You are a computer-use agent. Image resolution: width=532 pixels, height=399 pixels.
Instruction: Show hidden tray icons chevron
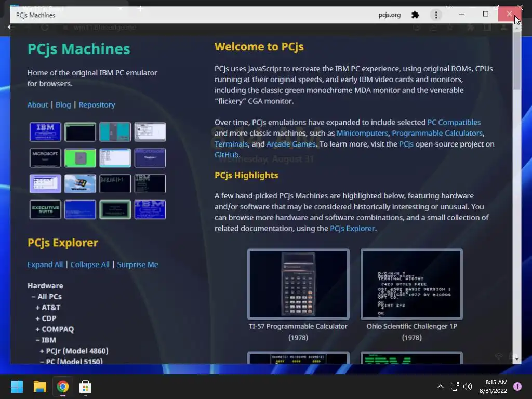coord(441,387)
